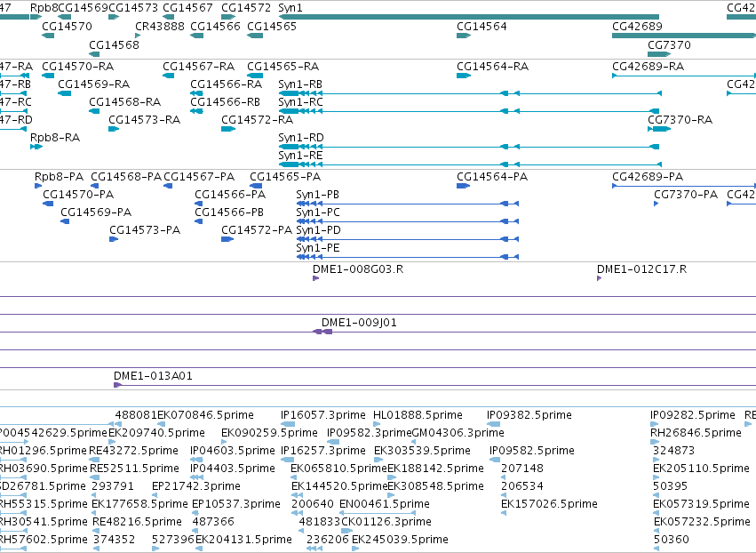
Task: Select EST IP16057.3prime
Action: (x=286, y=424)
